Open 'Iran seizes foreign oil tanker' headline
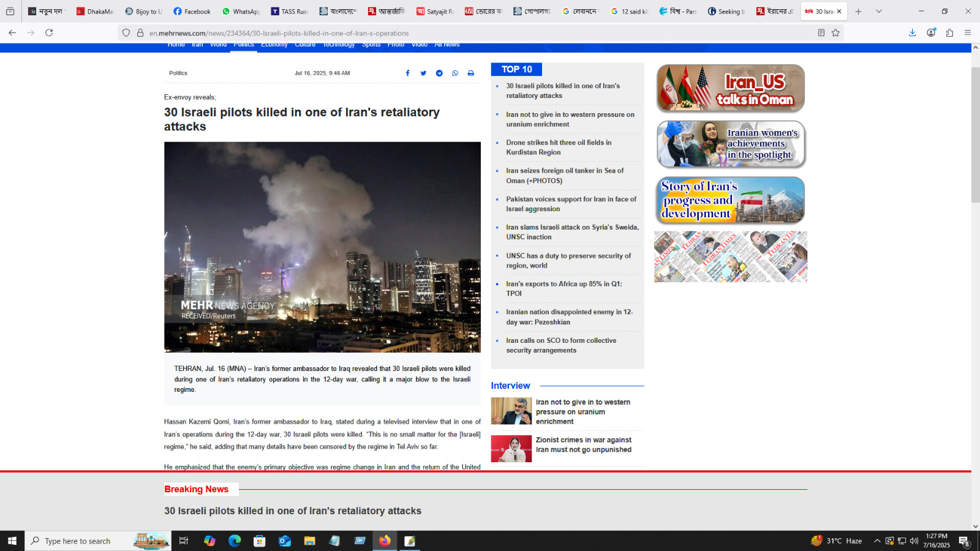The height and width of the screenshot is (551, 980). (x=564, y=176)
